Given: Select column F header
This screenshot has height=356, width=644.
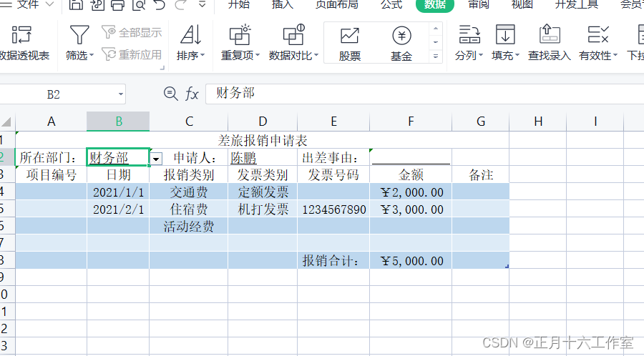Looking at the screenshot, I should click(411, 122).
